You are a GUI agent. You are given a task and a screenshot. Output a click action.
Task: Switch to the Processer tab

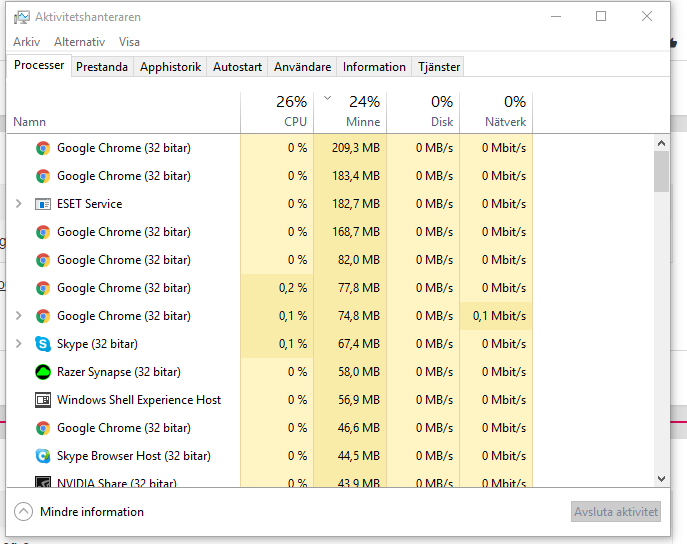[39, 65]
